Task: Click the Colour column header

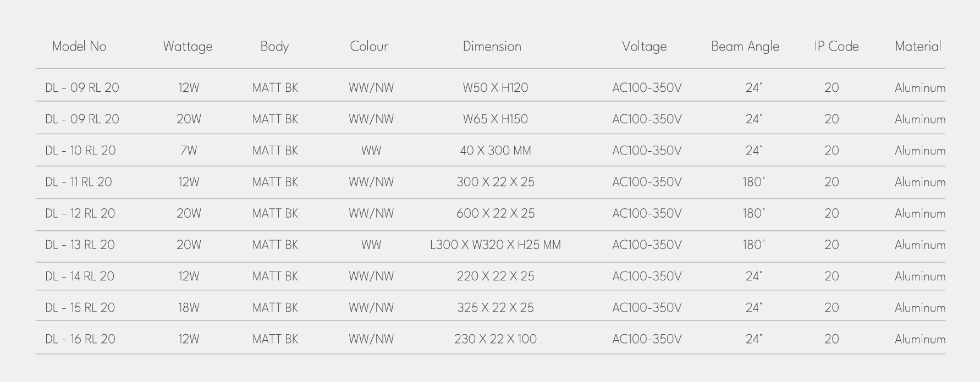Action: pos(369,46)
